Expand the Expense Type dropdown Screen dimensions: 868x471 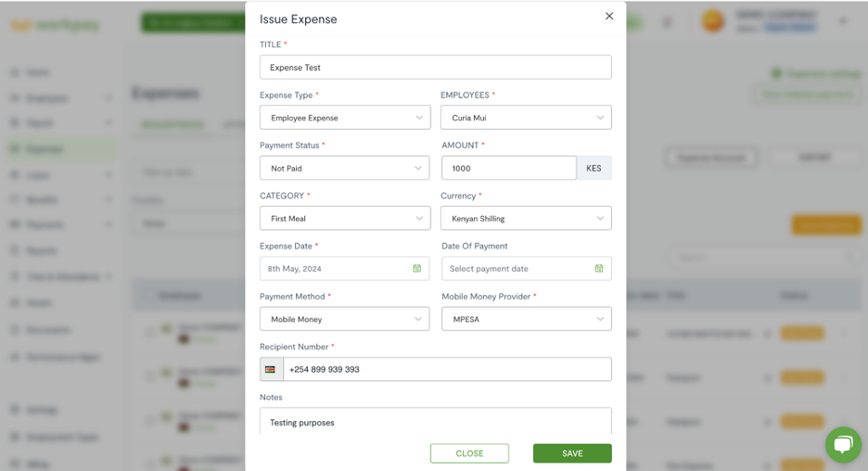345,118
